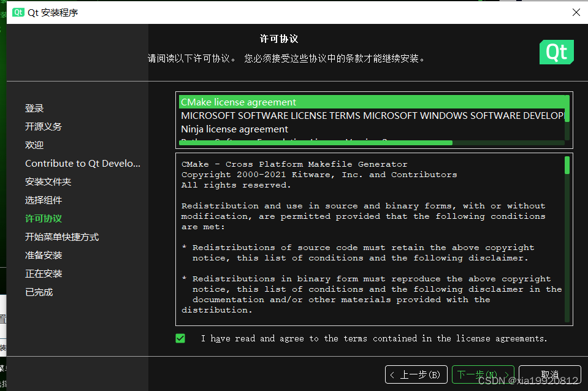Select the 准备安装 step in sidebar
The height and width of the screenshot is (391, 588).
(44, 256)
